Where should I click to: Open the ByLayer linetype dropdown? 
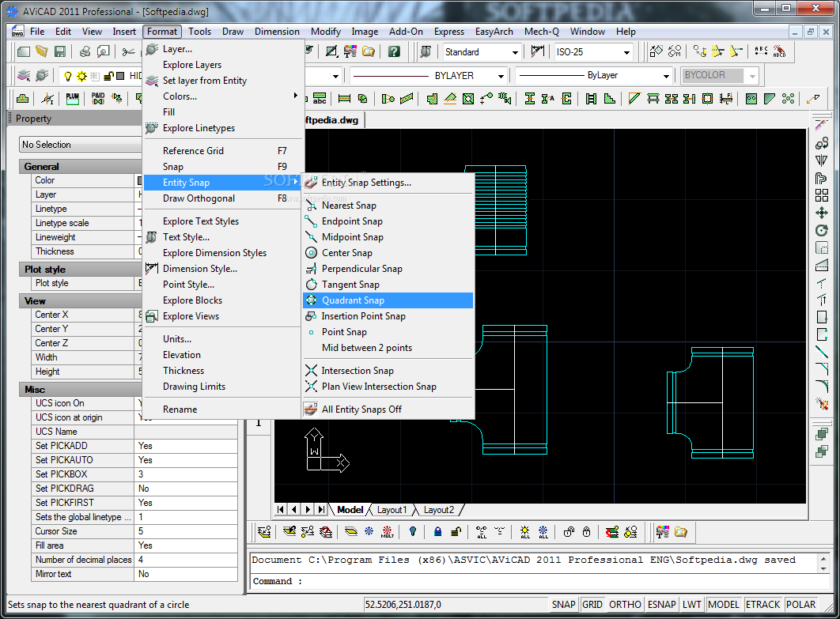coord(666,76)
